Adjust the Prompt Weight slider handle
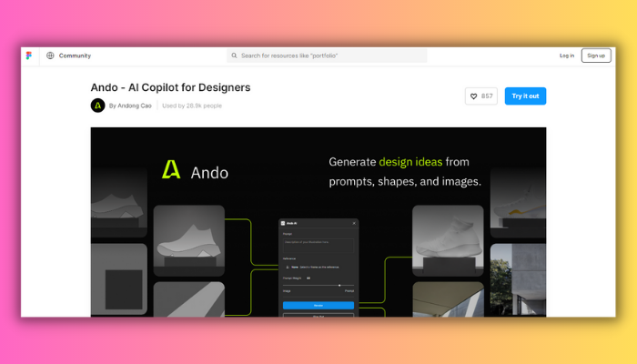 tap(339, 285)
